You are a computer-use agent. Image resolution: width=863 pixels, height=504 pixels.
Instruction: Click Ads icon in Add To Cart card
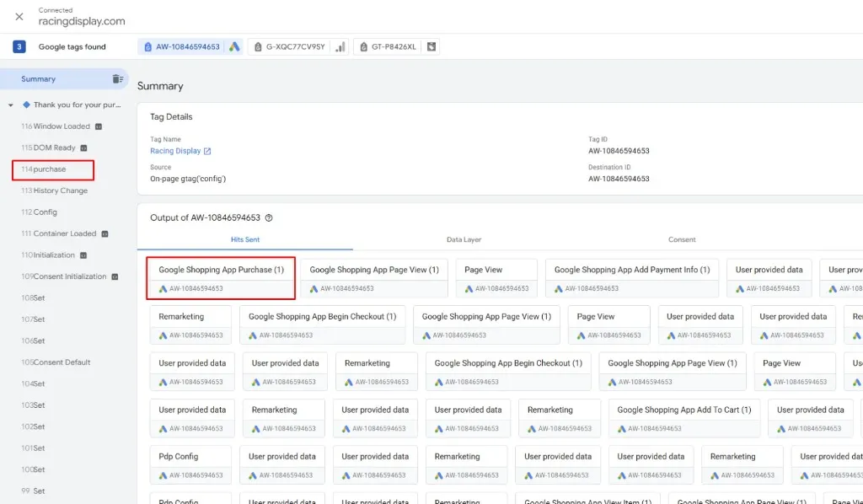621,429
